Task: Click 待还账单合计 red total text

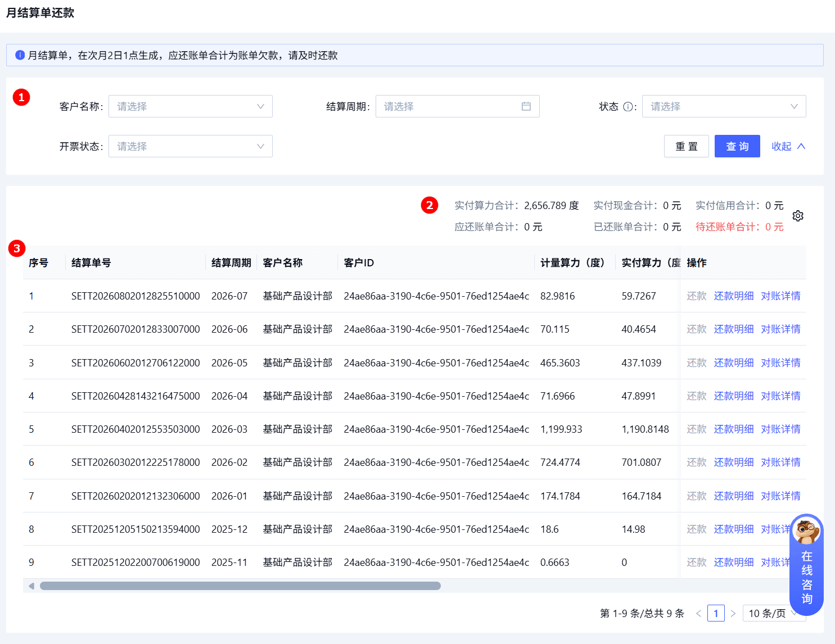Action: 739,227
